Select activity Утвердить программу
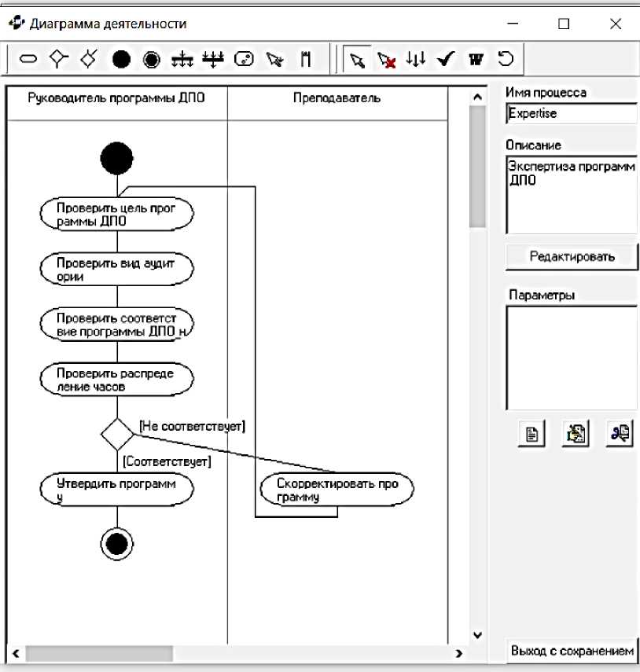Viewport: 640px width, 672px height. tap(116, 490)
